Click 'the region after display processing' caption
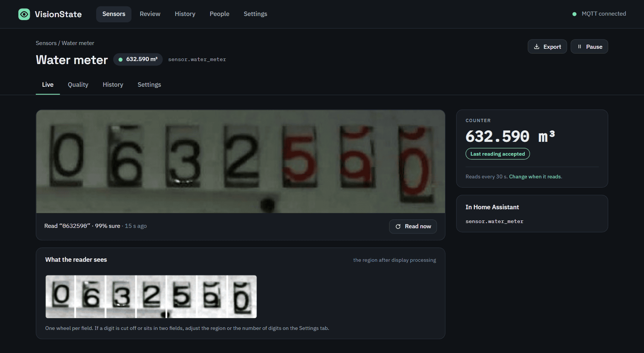Image resolution: width=644 pixels, height=353 pixels. tap(394, 260)
